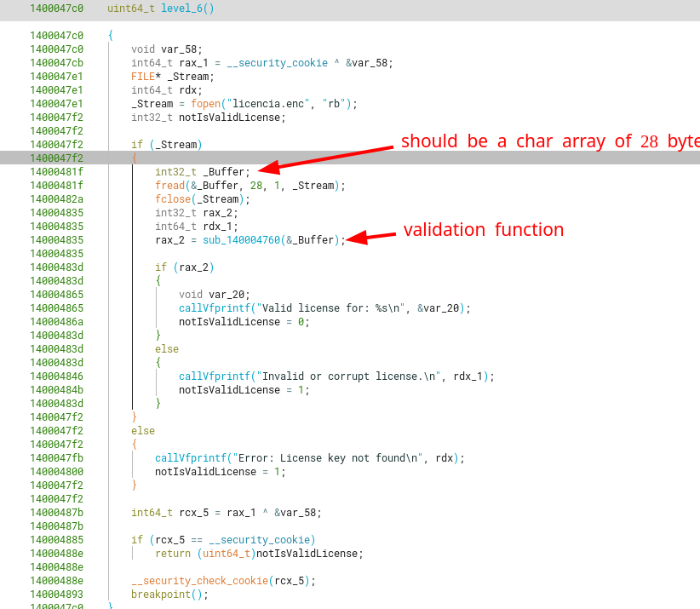
Task: Click address 14000482a in the gutter
Action: (x=56, y=199)
